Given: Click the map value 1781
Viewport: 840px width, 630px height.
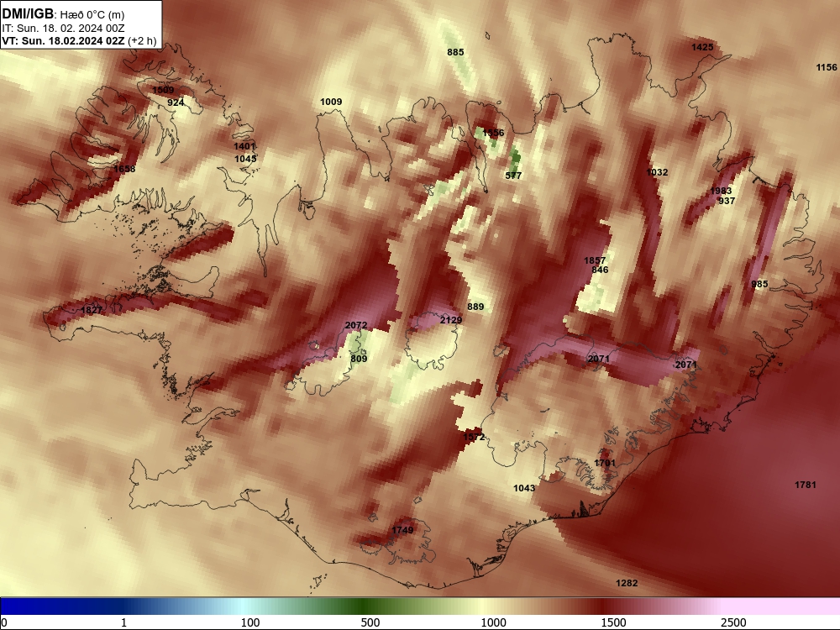Looking at the screenshot, I should pyautogui.click(x=806, y=485).
